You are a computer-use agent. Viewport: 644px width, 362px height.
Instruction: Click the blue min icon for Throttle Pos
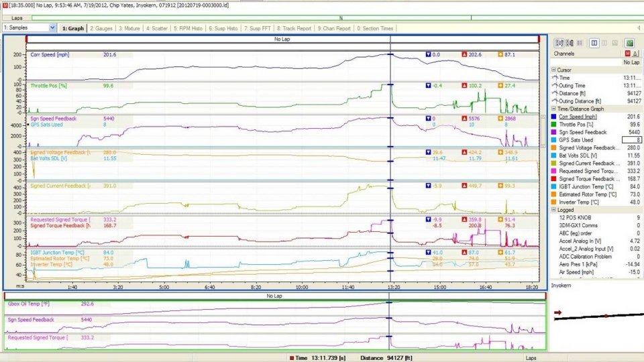pyautogui.click(x=429, y=86)
